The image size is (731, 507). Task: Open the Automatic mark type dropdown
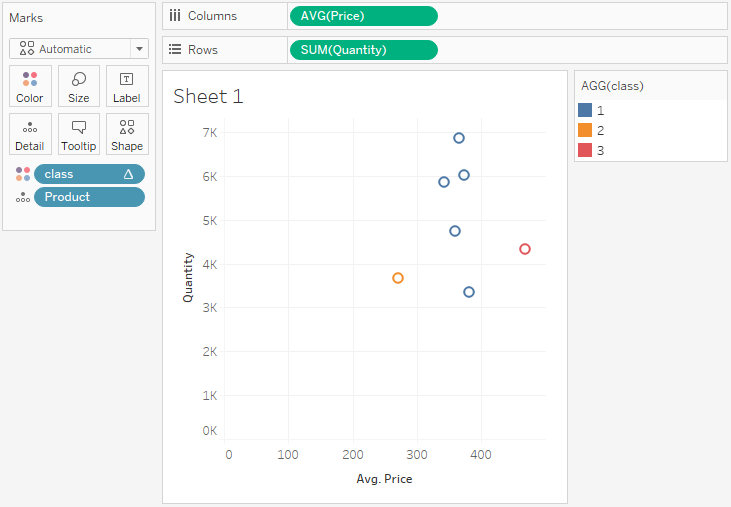[x=79, y=49]
